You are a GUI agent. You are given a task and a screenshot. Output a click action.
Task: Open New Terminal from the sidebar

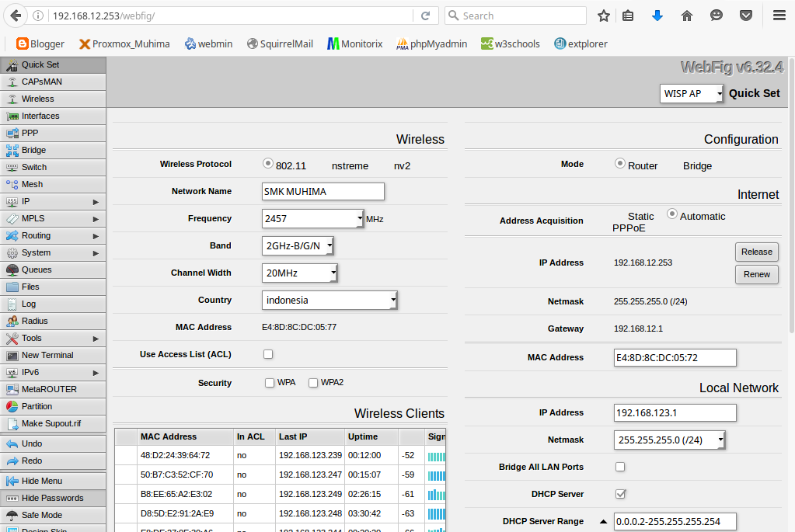click(x=48, y=355)
